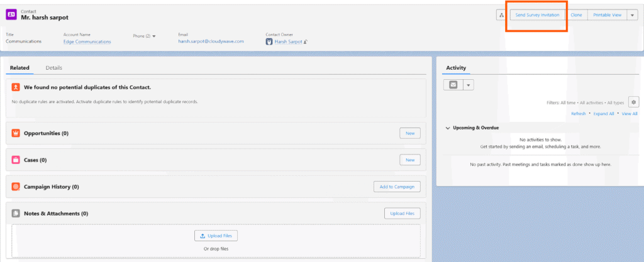The width and height of the screenshot is (644, 262).
Task: Open dropdown arrow next to email button
Action: pyautogui.click(x=469, y=85)
